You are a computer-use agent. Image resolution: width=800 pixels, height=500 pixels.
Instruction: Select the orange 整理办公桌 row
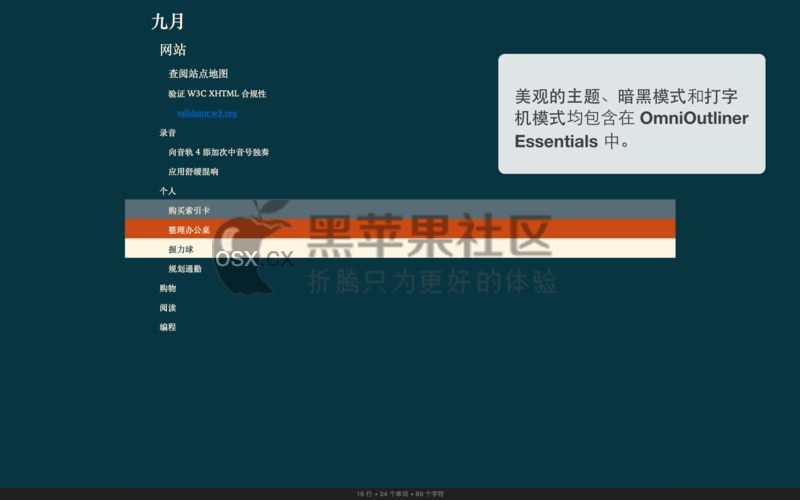coord(400,229)
